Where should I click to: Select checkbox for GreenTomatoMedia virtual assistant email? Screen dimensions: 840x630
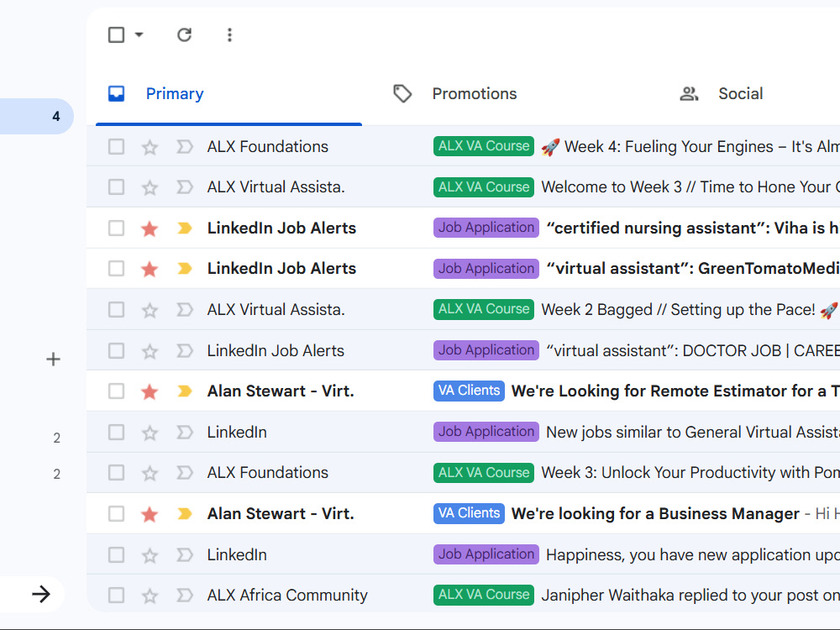pyautogui.click(x=116, y=269)
